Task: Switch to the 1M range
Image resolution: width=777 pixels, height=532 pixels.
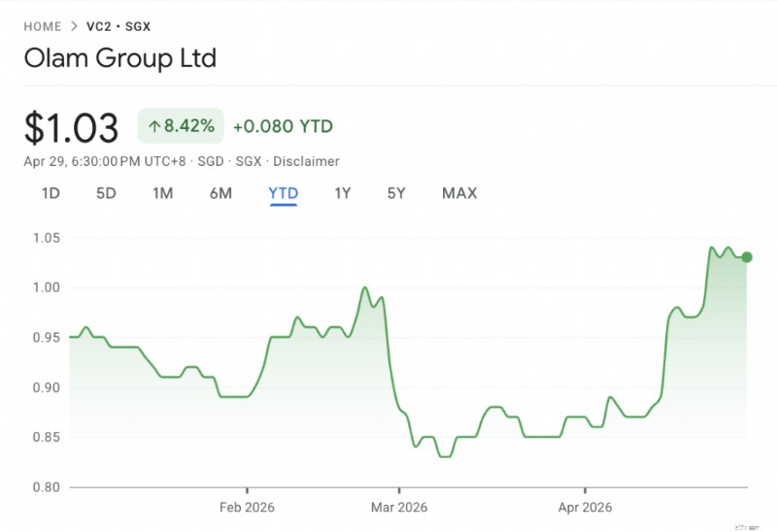Action: [162, 193]
